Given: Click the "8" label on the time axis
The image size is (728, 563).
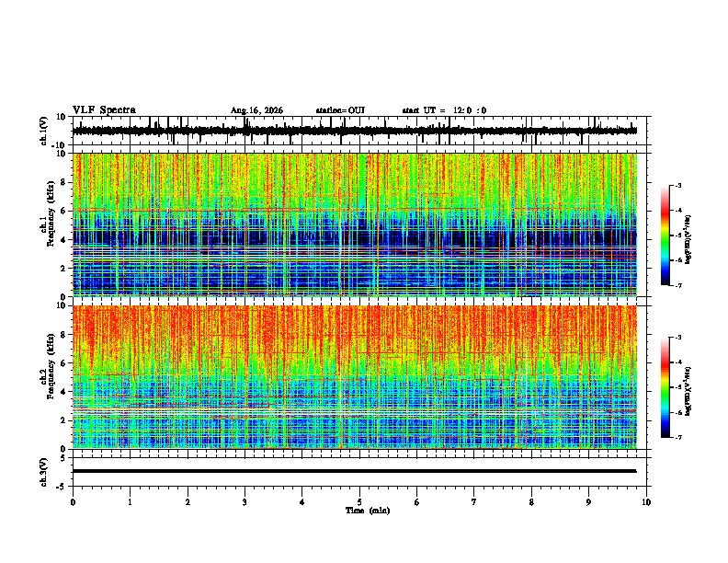Looking at the screenshot, I should coord(531,502).
